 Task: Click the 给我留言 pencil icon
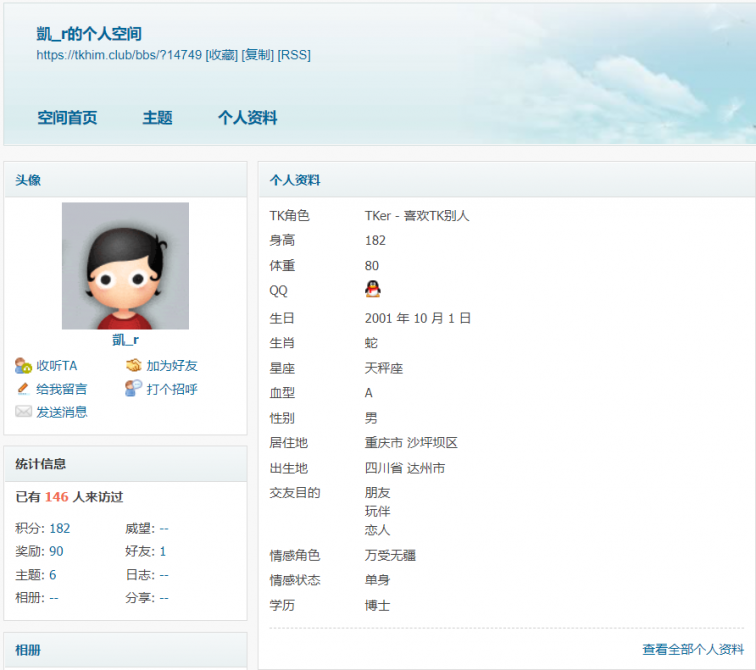[23, 389]
